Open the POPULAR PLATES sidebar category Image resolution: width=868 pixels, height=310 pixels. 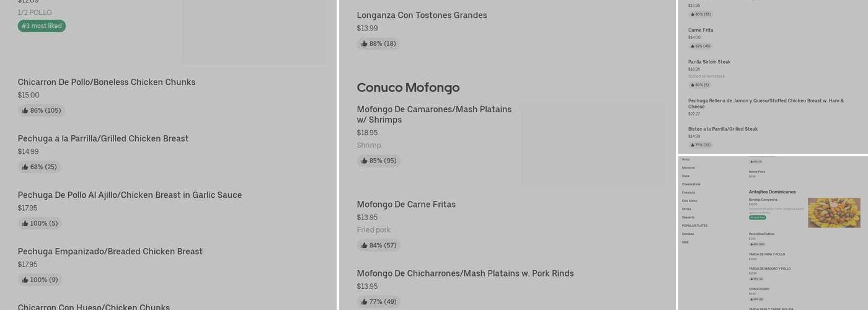click(x=694, y=226)
